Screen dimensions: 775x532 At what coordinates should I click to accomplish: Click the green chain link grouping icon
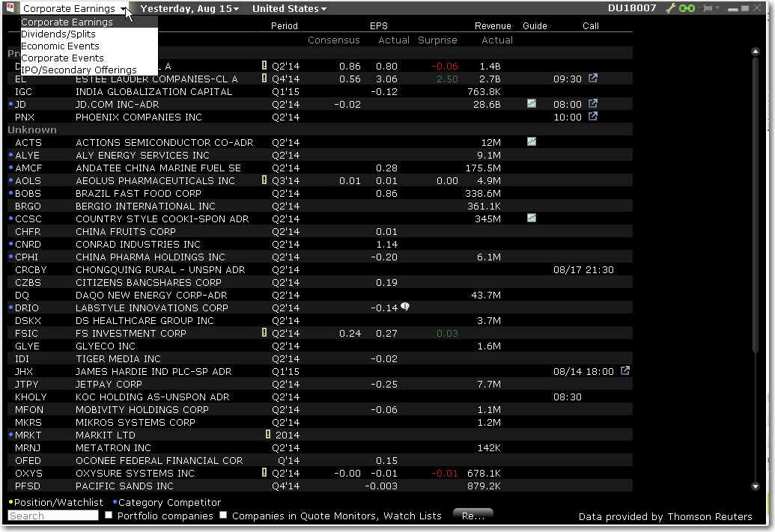point(687,8)
